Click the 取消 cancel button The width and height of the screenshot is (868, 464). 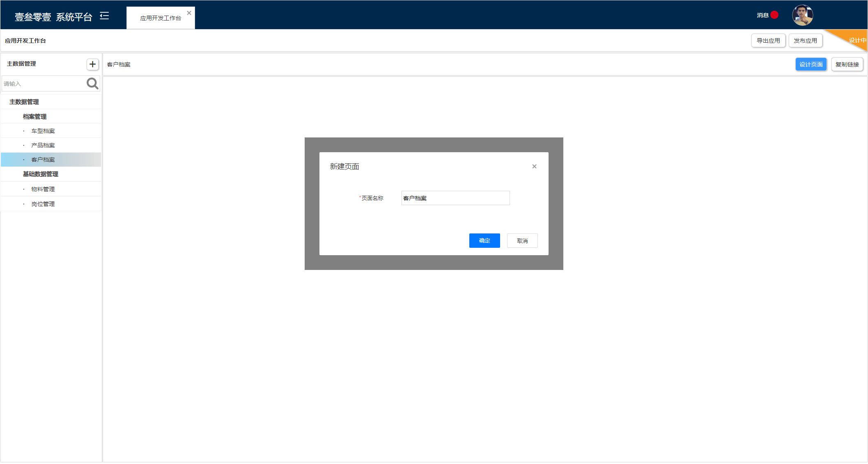point(522,241)
